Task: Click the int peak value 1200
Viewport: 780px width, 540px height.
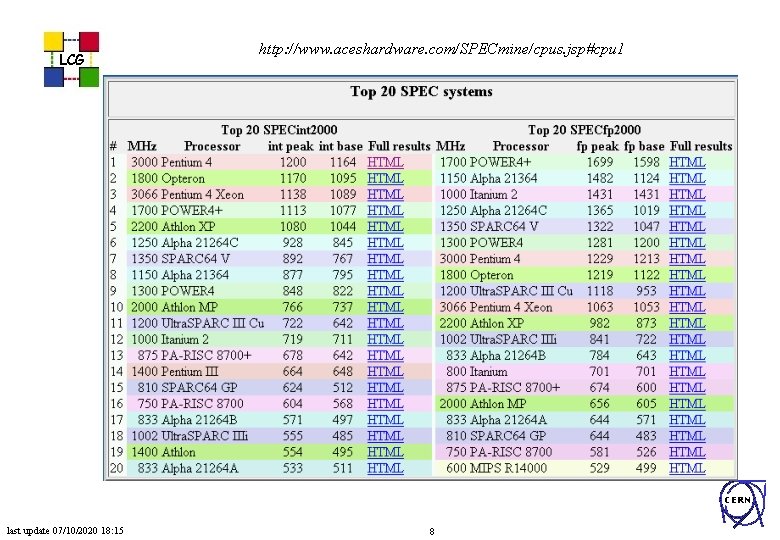Action: click(x=293, y=162)
